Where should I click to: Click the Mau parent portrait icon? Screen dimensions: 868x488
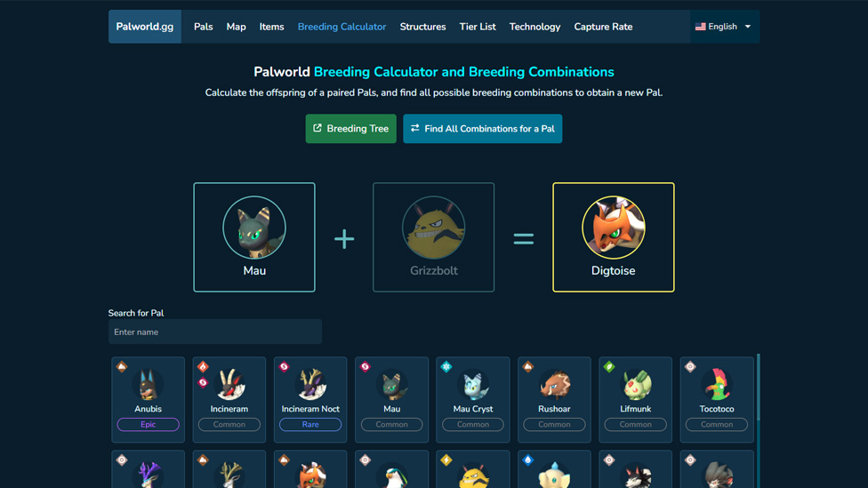(x=254, y=228)
